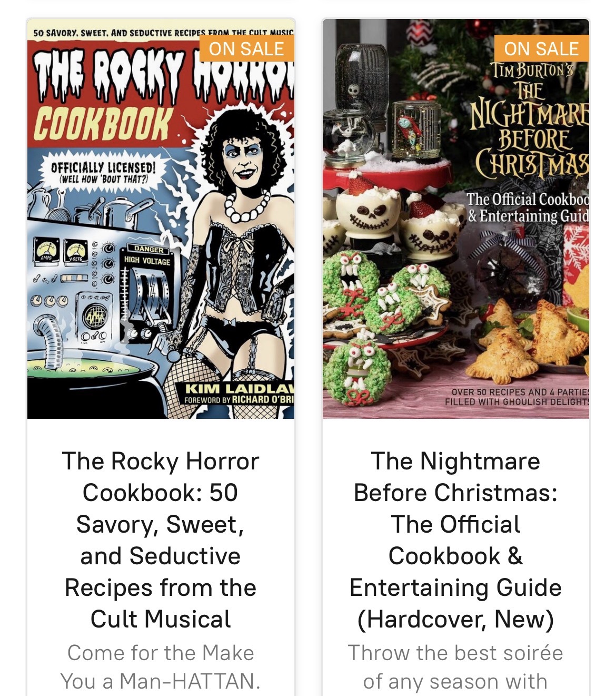Select the 'Throw the best soirée' description
616x696 pixels.
pos(455,667)
